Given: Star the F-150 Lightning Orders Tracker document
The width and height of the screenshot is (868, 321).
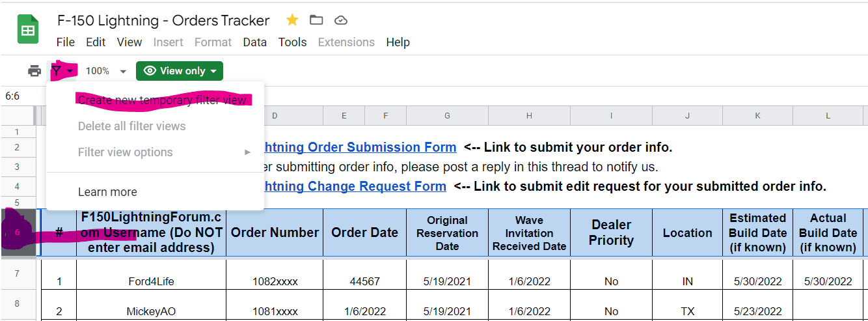Looking at the screenshot, I should (x=292, y=20).
